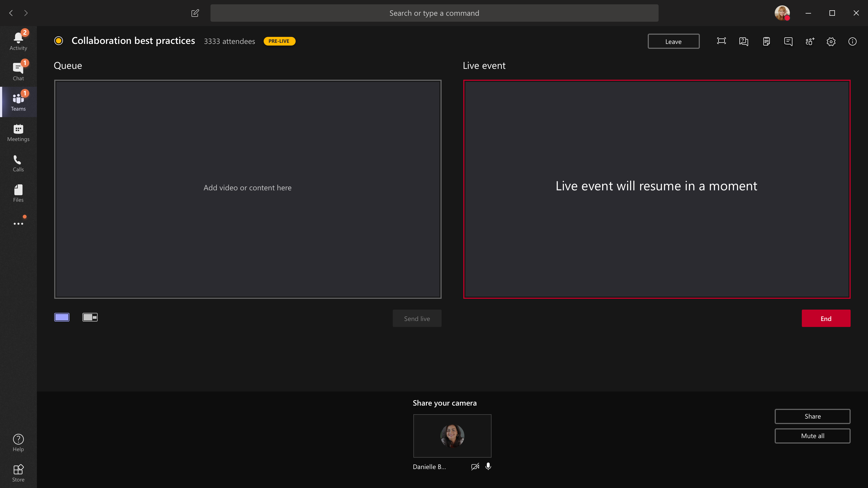Mute Danielle B. microphone
This screenshot has width=868, height=488.
pyautogui.click(x=488, y=466)
